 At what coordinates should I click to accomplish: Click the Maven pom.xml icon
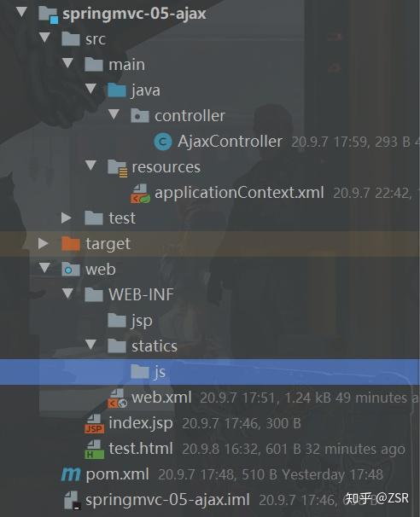point(71,474)
